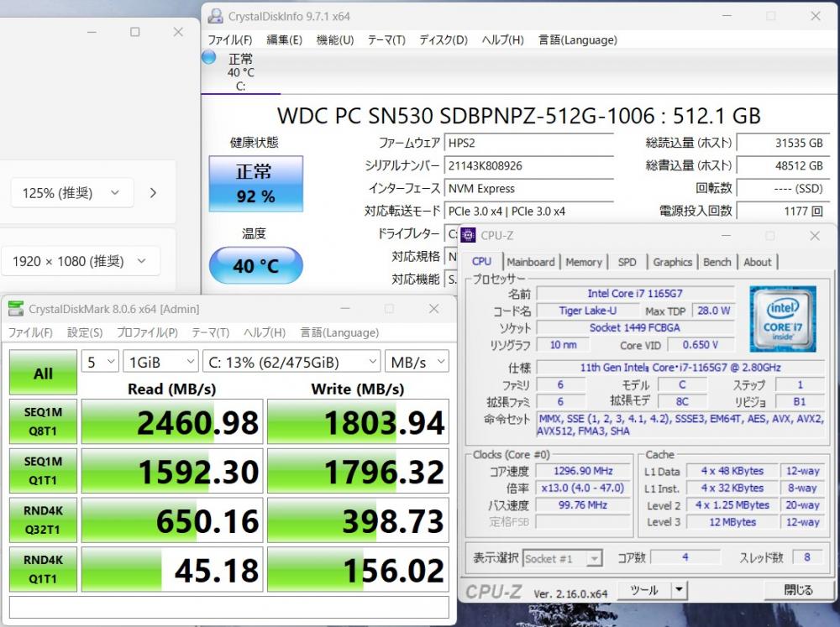840x627 pixels.
Task: Click the interface value NVM Express
Action: 528,189
